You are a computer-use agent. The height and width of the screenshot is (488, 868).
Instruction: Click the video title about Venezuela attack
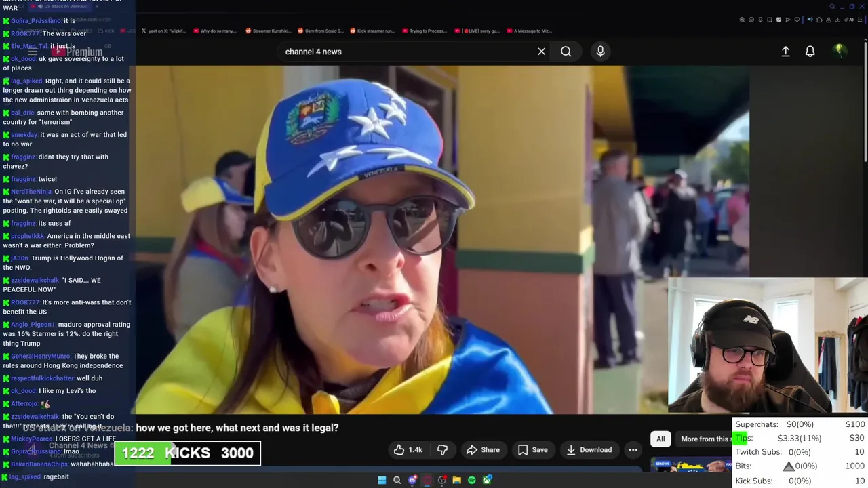tap(180, 428)
